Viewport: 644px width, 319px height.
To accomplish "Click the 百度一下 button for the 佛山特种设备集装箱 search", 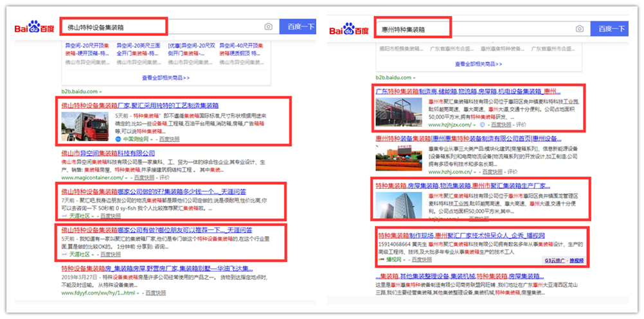I will [x=298, y=27].
